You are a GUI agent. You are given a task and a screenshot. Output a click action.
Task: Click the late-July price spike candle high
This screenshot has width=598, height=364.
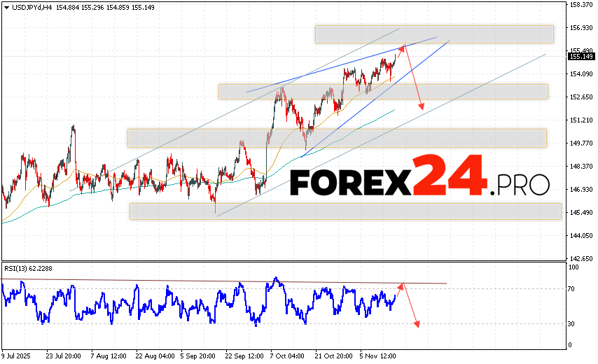(73, 127)
